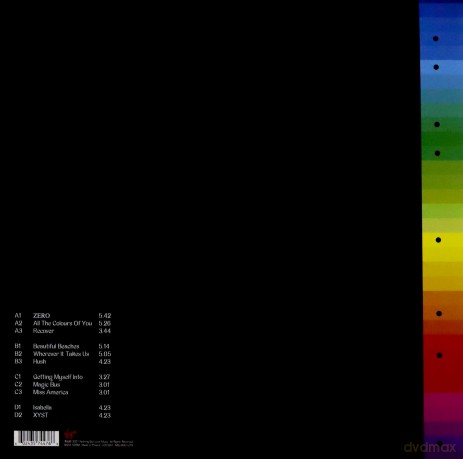Click side label "D1"
Viewport: 463px width, 459px height.
pos(18,408)
